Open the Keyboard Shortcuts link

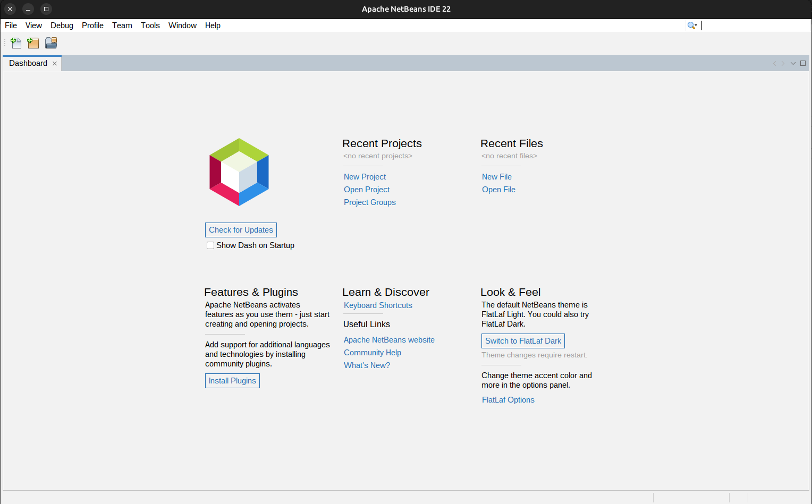pos(378,305)
